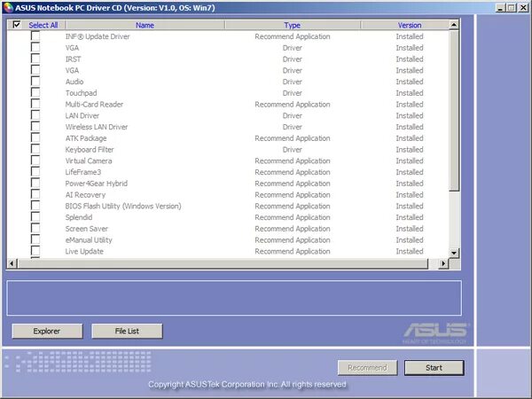Select the eManual Utility row name

89,240
